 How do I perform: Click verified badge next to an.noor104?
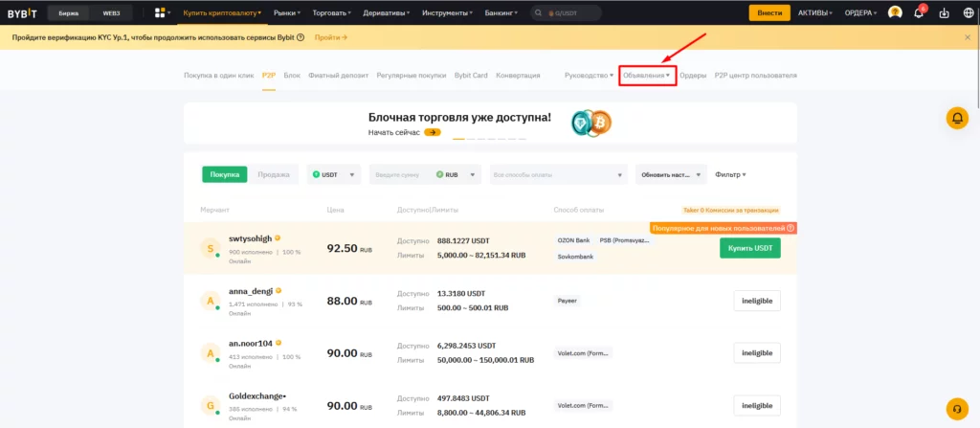278,343
